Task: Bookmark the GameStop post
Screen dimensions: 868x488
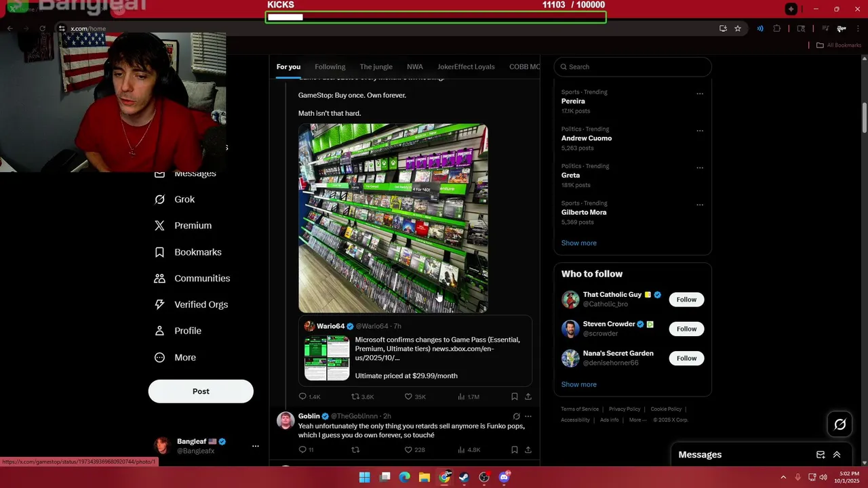Action: click(x=515, y=396)
